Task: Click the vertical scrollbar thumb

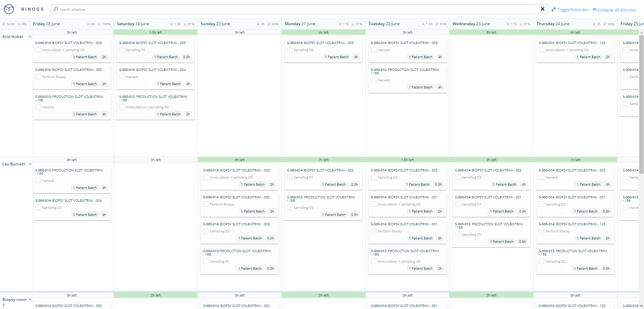Action: [x=641, y=104]
